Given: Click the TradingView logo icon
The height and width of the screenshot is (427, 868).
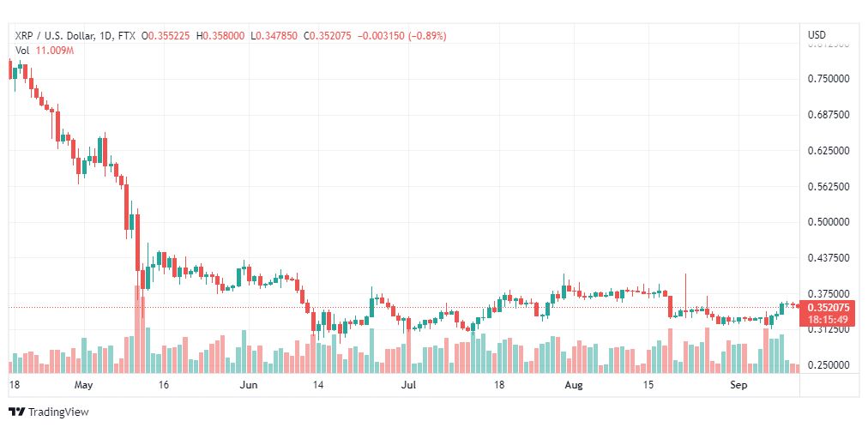Looking at the screenshot, I should 16,412.
